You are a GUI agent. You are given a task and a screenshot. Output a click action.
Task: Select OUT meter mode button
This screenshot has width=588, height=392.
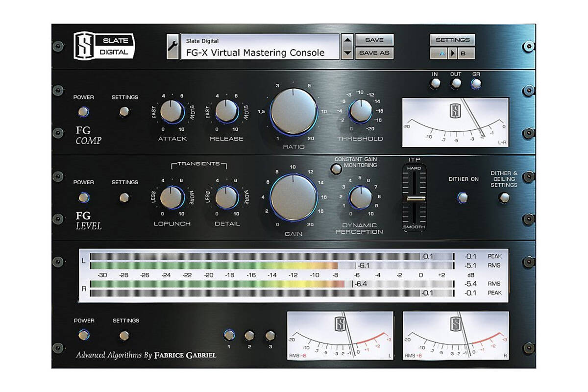click(x=456, y=84)
